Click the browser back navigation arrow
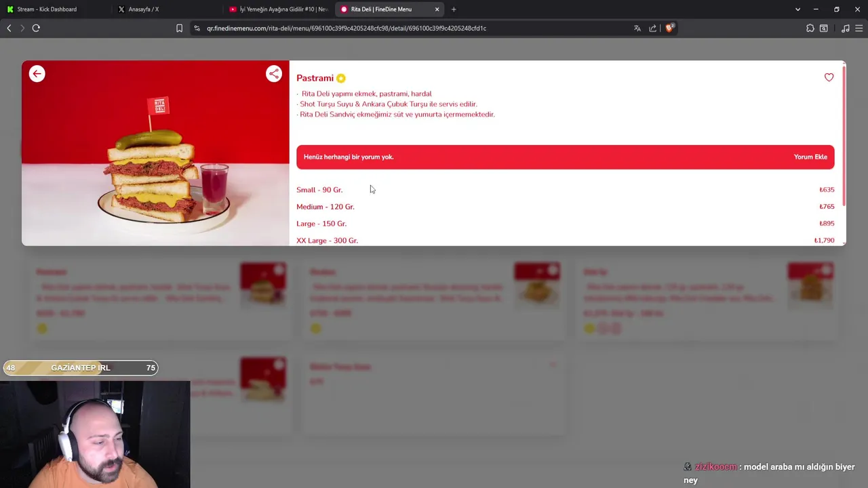This screenshot has height=488, width=868. point(9,28)
